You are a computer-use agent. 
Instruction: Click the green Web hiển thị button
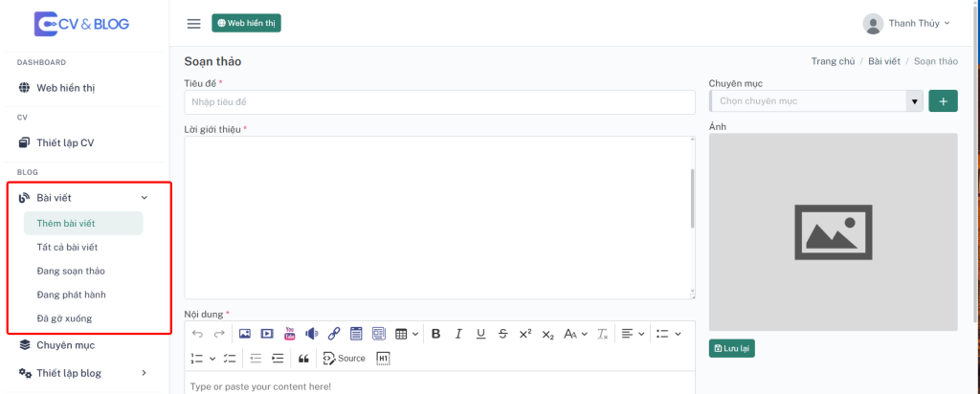point(246,23)
